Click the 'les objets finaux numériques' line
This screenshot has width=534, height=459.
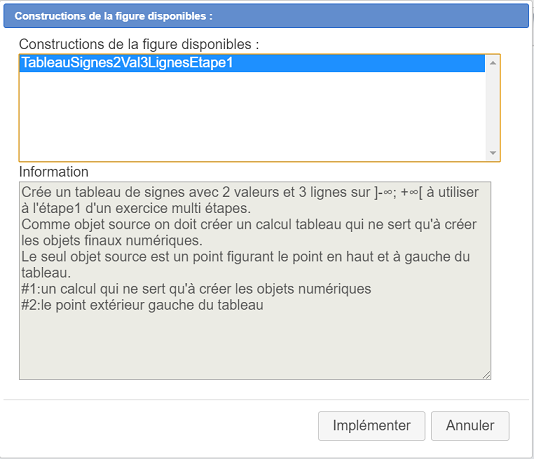pyautogui.click(x=112, y=240)
